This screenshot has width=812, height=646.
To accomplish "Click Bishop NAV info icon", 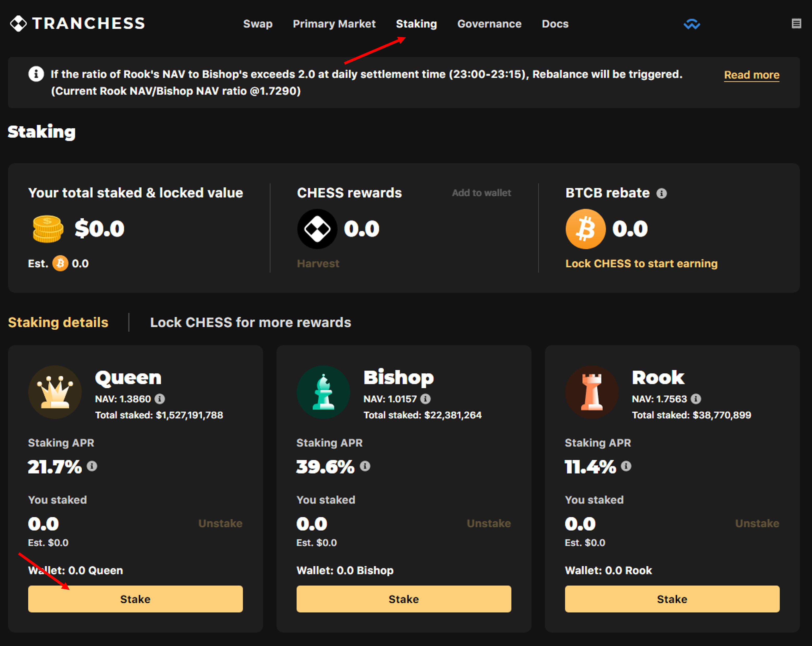I will [x=425, y=399].
